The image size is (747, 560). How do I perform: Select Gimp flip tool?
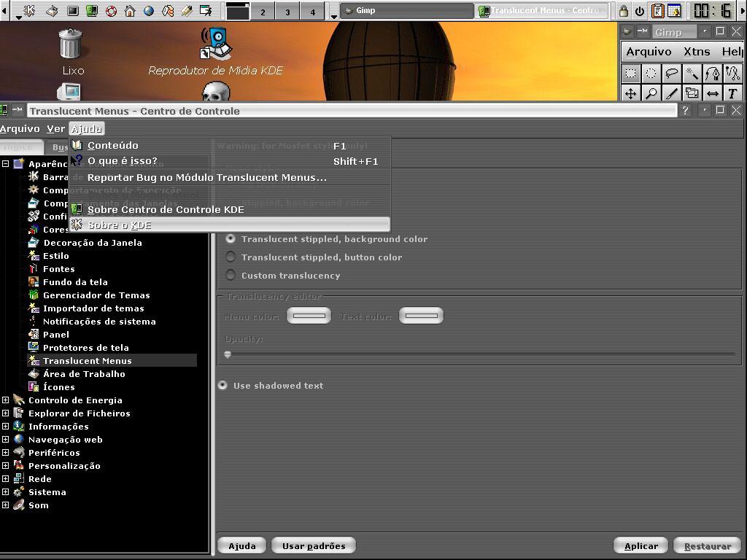[x=713, y=93]
